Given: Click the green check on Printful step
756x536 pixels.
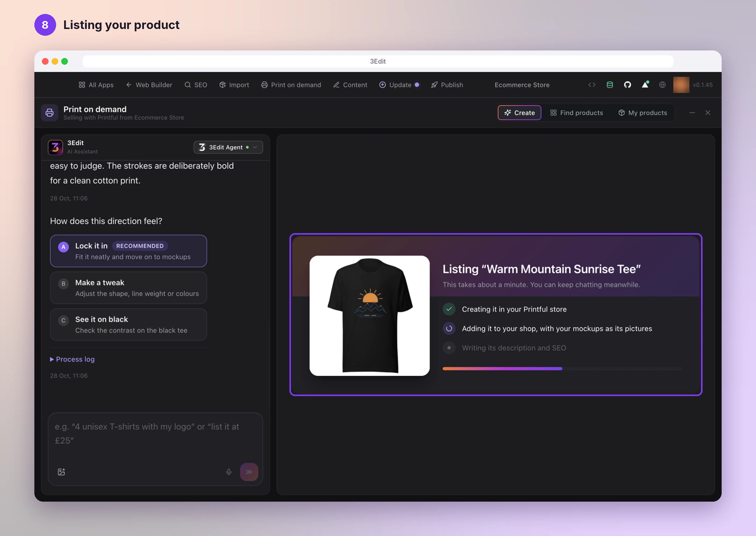Looking at the screenshot, I should pyautogui.click(x=449, y=309).
